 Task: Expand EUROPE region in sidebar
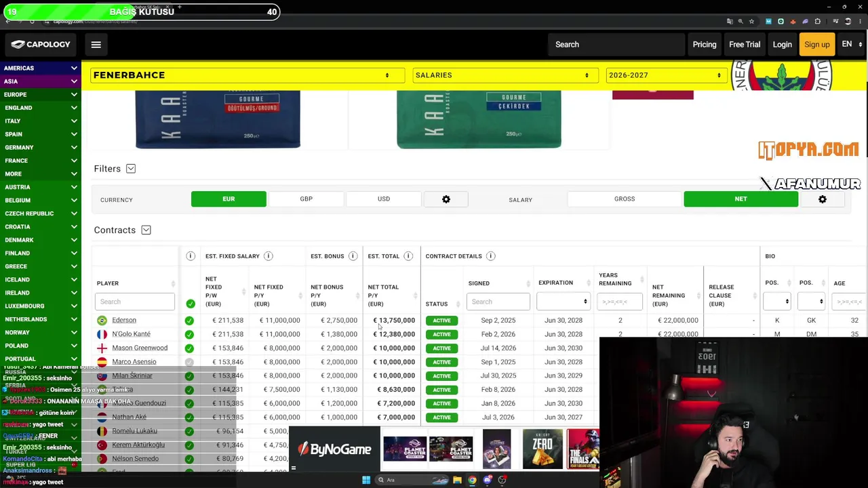click(x=41, y=95)
